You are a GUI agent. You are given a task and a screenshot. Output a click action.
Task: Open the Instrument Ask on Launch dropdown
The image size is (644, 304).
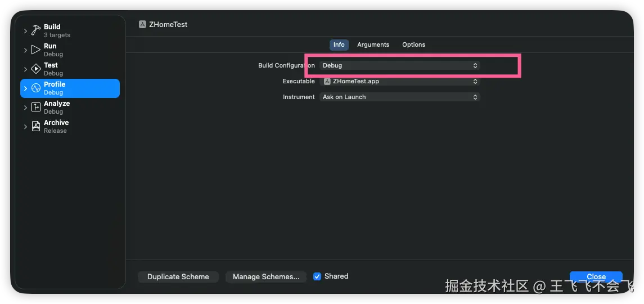pyautogui.click(x=400, y=97)
